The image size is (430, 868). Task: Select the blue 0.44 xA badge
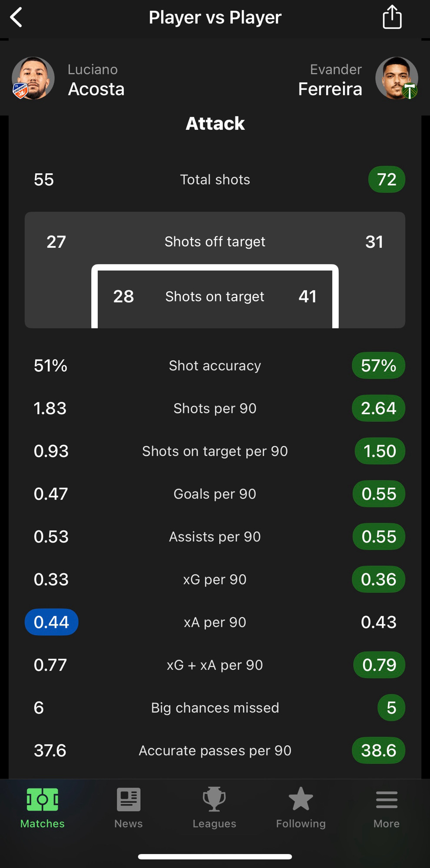tap(51, 622)
